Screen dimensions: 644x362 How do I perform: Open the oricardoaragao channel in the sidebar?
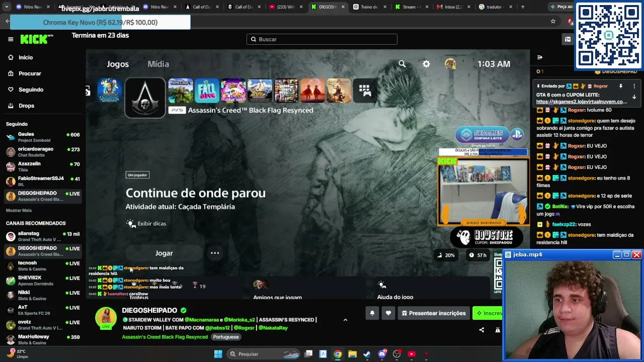point(43,152)
